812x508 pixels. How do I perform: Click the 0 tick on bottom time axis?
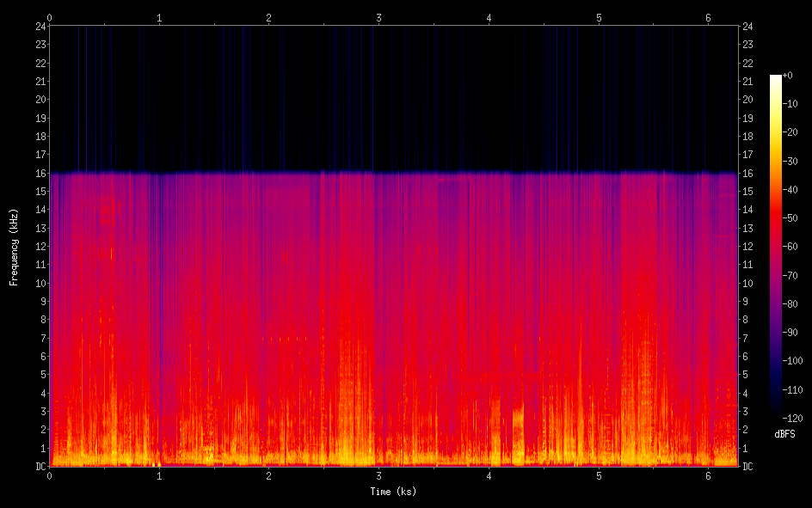pos(50,475)
